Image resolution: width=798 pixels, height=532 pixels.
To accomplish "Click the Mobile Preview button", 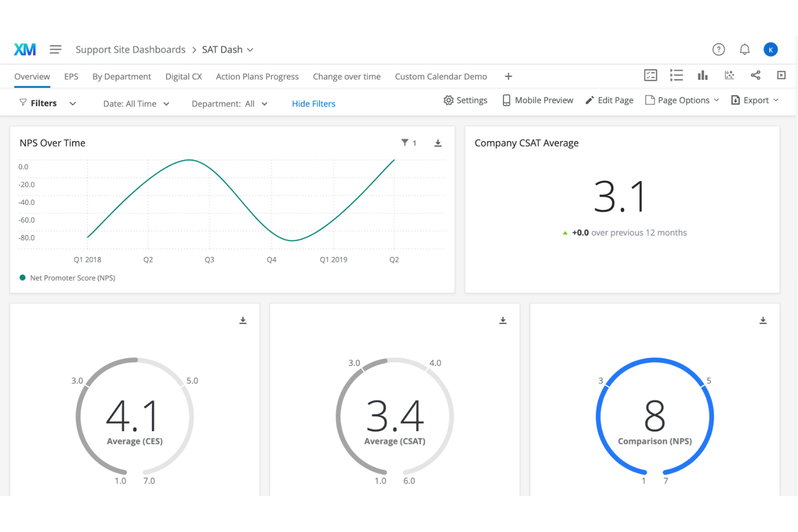I will click(x=538, y=100).
